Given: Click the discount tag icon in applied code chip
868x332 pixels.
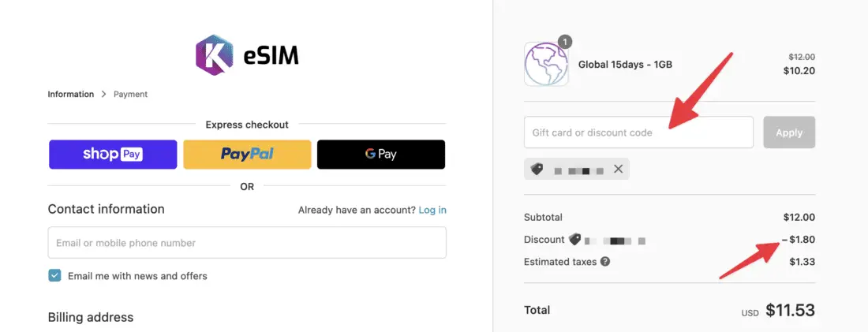Looking at the screenshot, I should tap(537, 169).
